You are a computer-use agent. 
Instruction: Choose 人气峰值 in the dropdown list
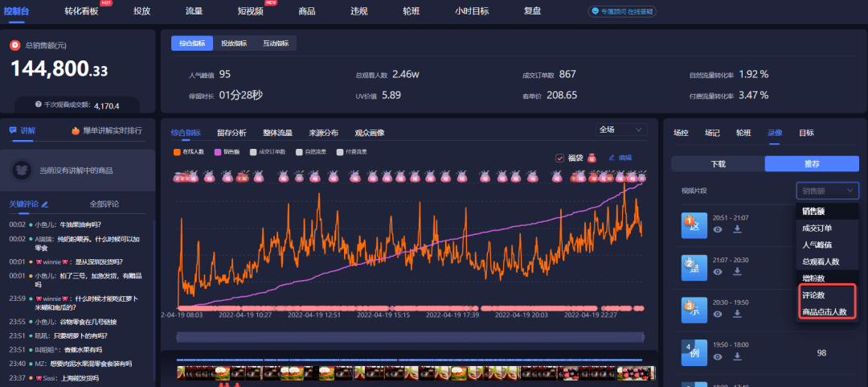[828, 245]
